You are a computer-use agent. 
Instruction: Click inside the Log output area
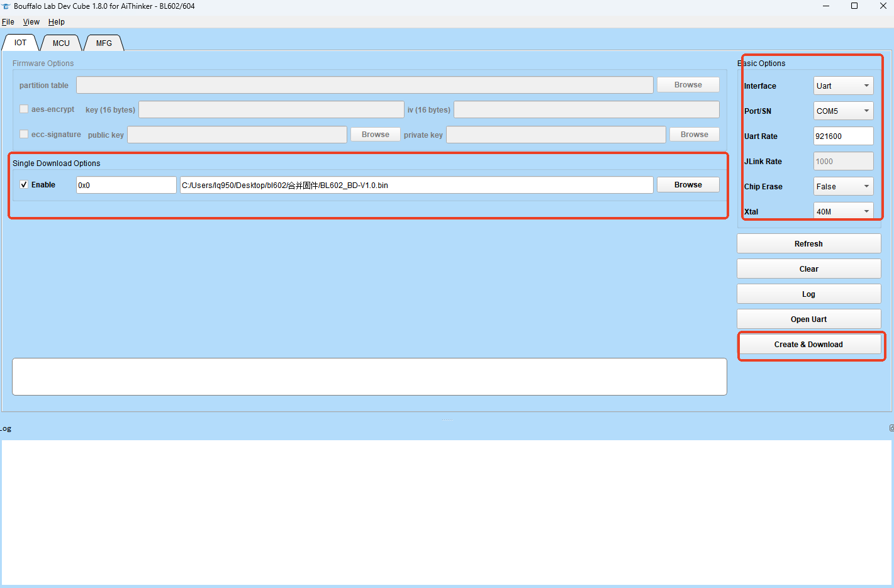pos(447,512)
